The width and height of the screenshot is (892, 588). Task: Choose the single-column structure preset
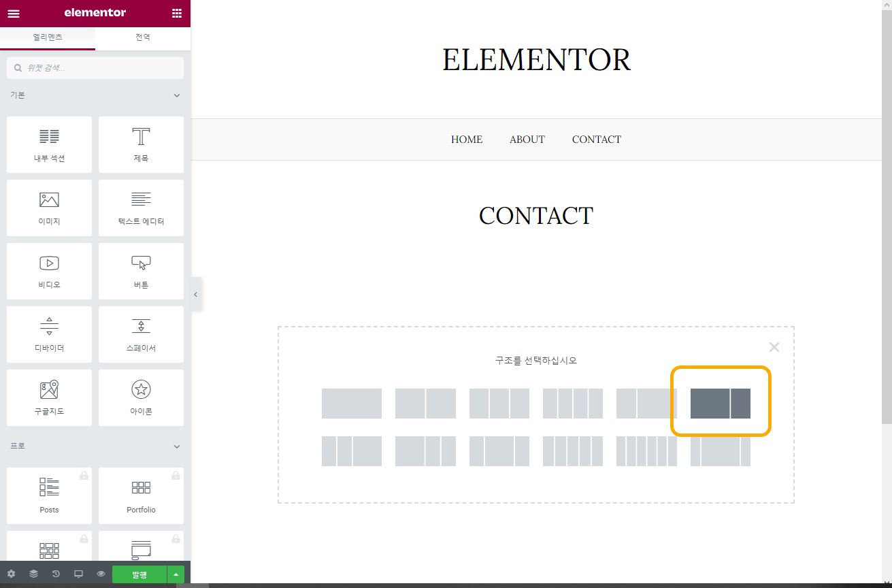[352, 404]
